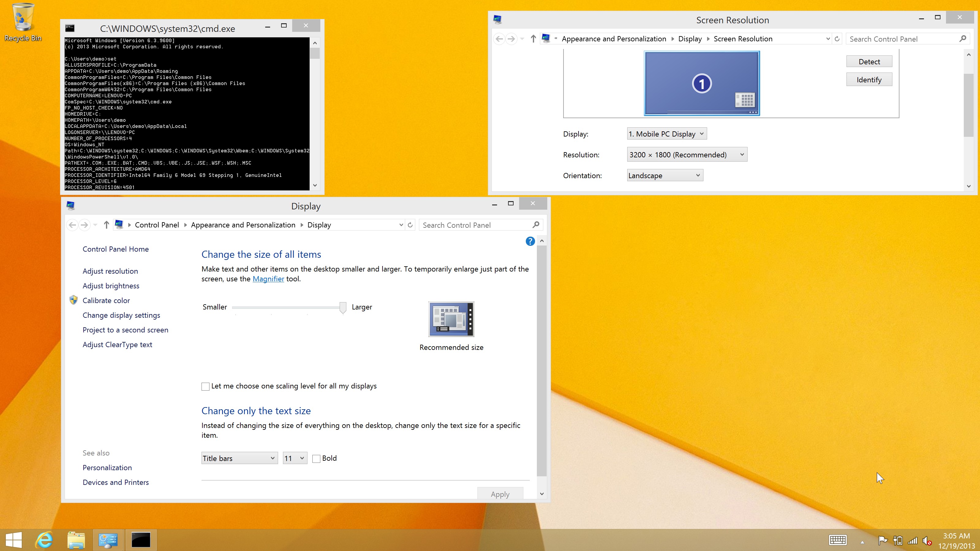This screenshot has width=980, height=551.
Task: Switch to Control Panel taskbar item
Action: tap(108, 540)
